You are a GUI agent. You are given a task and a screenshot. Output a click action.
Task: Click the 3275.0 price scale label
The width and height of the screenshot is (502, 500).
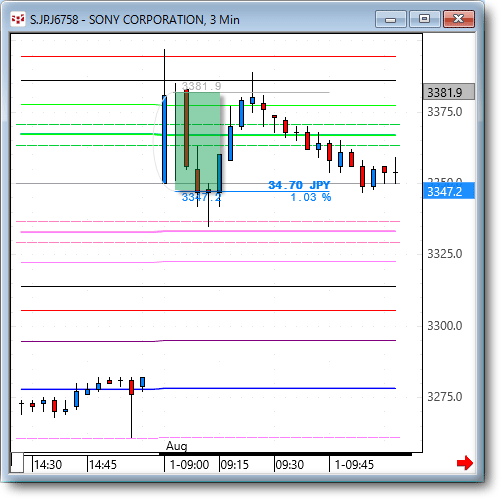pos(445,397)
